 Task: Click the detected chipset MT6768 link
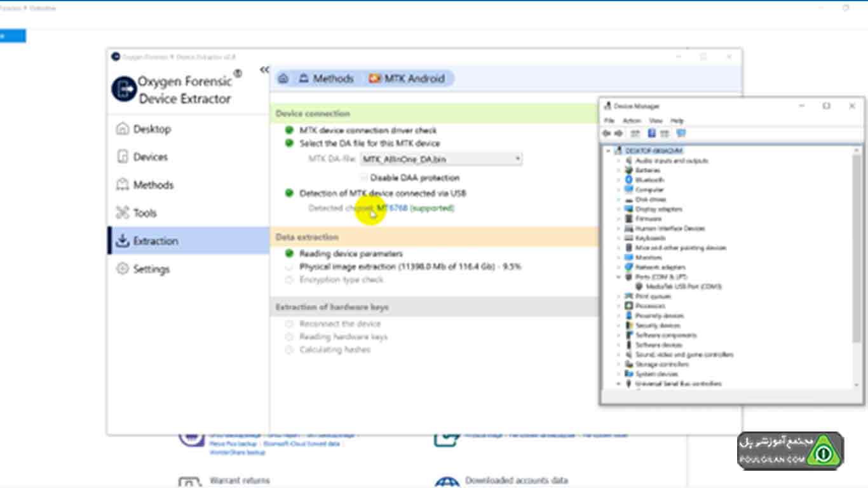[x=392, y=208]
